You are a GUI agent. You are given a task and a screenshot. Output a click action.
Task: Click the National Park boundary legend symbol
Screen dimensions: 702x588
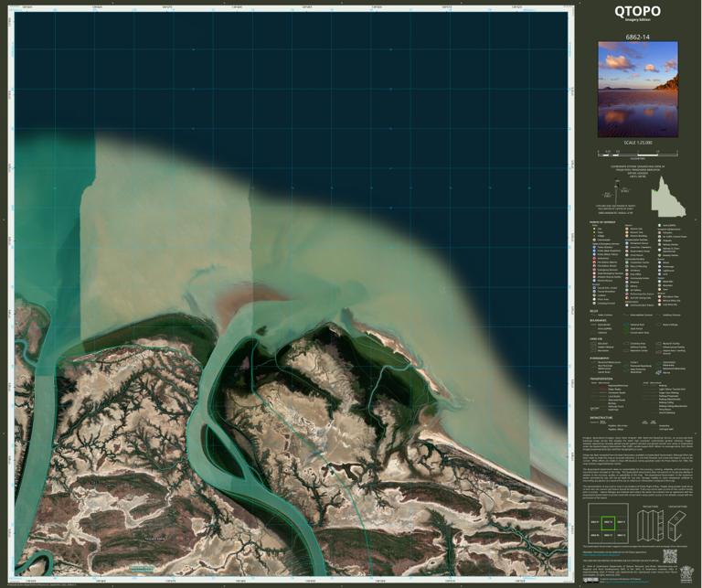point(626,325)
